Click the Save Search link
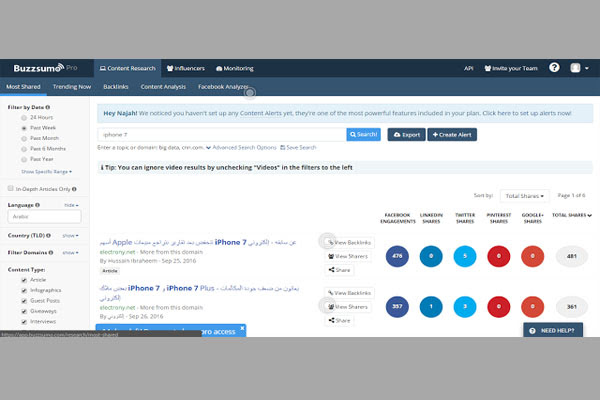The height and width of the screenshot is (400, 600). pos(298,147)
